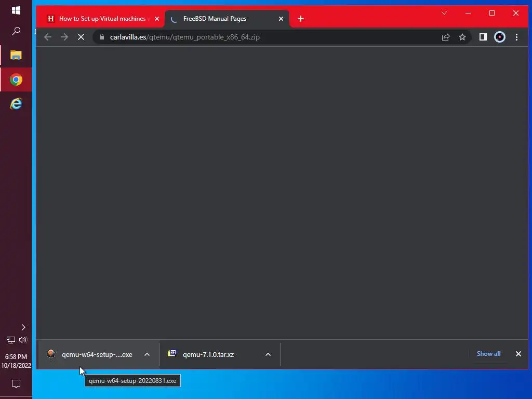Open Chrome three-dot menu
Screen dimensions: 532x399
click(517, 37)
